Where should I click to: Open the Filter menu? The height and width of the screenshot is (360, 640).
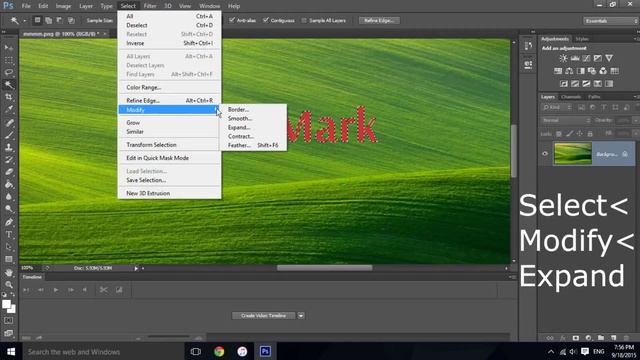point(150,6)
